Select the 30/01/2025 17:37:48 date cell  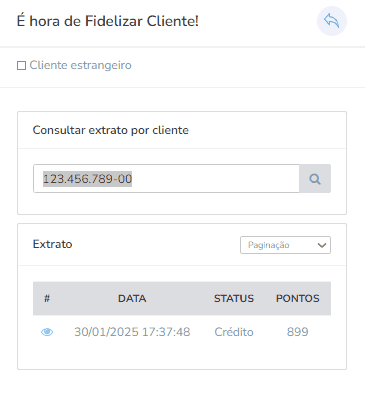(132, 332)
